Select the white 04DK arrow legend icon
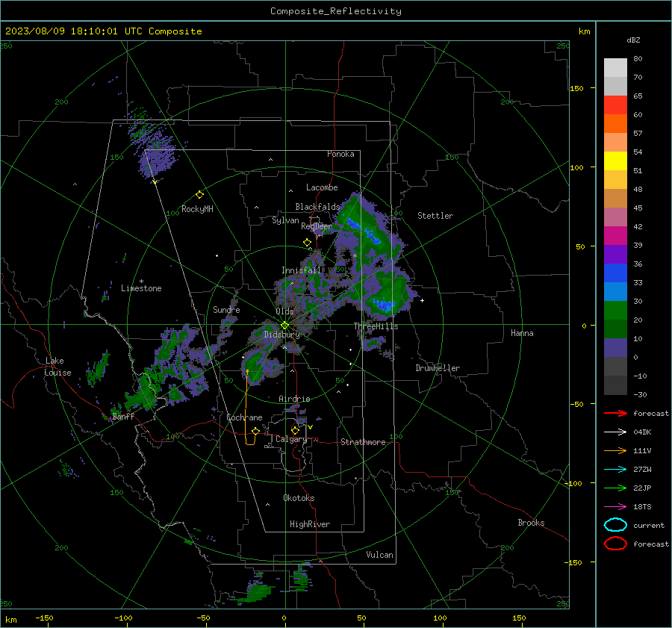672x628 pixels. click(615, 432)
